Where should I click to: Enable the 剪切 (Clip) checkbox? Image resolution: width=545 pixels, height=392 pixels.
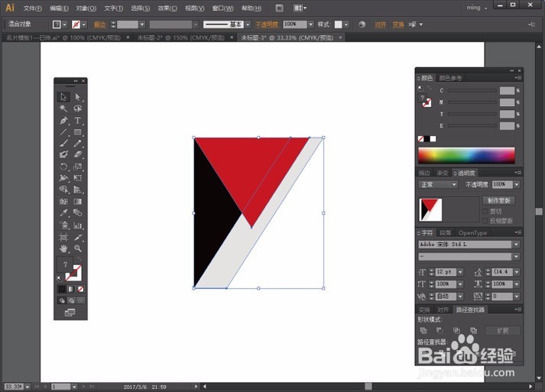(485, 212)
